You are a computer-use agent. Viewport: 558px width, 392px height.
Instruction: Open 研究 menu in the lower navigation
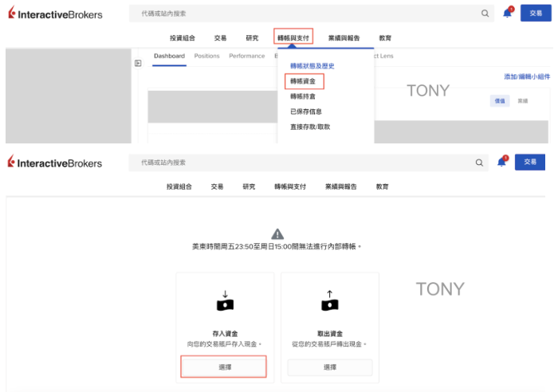point(249,186)
